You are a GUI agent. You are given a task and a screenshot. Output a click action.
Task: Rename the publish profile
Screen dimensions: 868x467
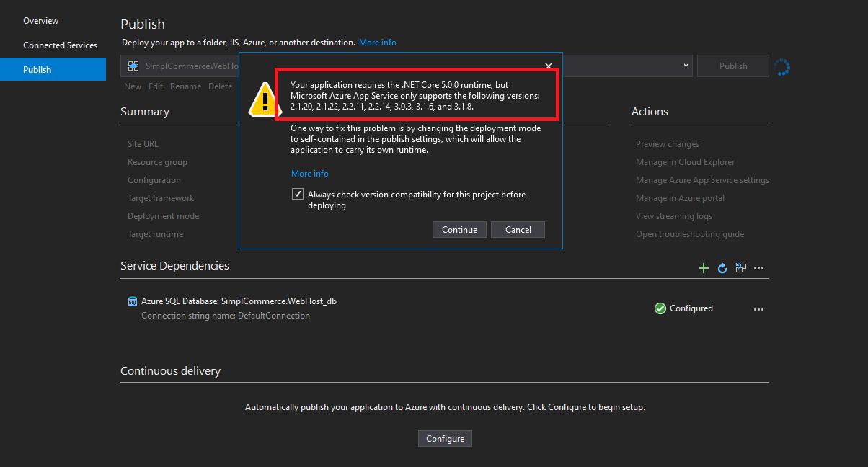point(185,86)
